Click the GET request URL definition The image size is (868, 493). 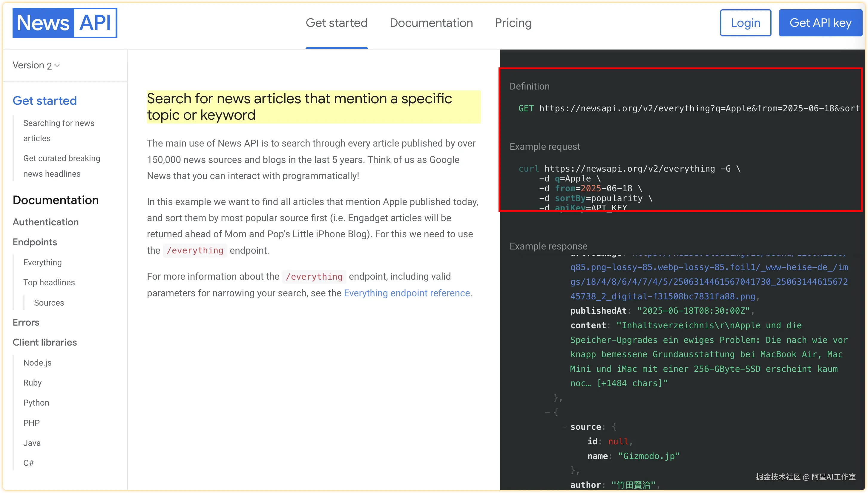pyautogui.click(x=699, y=108)
